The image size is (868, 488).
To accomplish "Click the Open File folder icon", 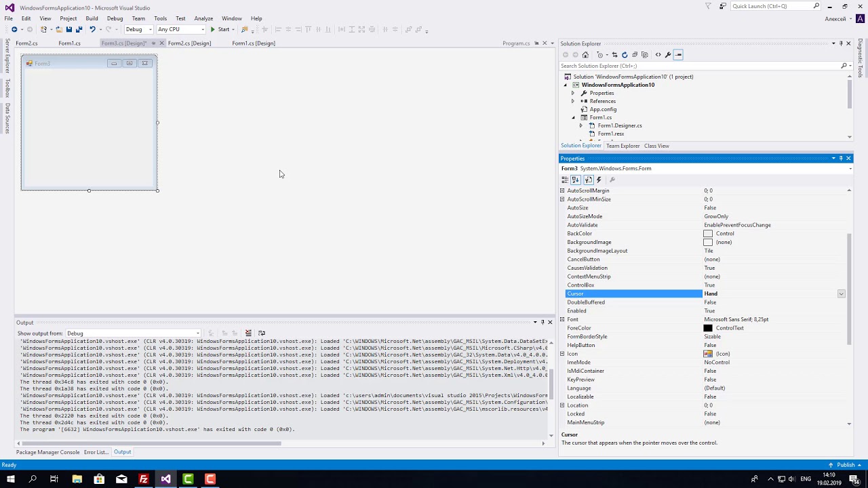I will [59, 29].
